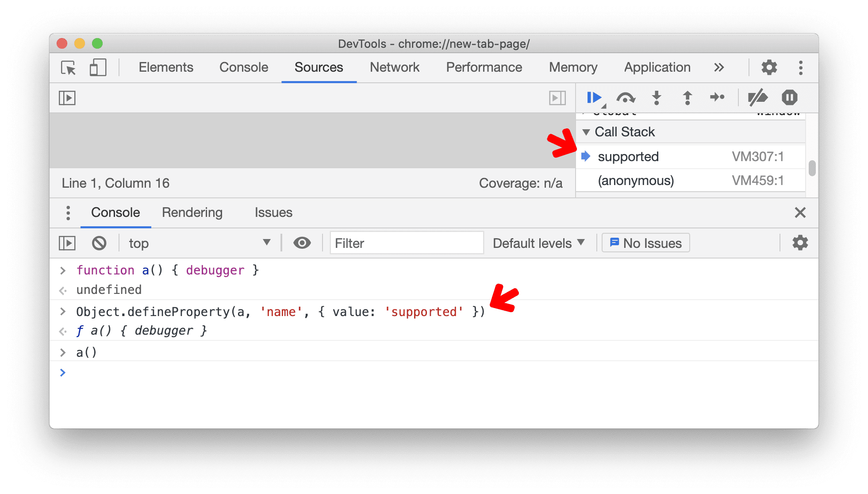Click the Resume script execution button

pos(594,96)
